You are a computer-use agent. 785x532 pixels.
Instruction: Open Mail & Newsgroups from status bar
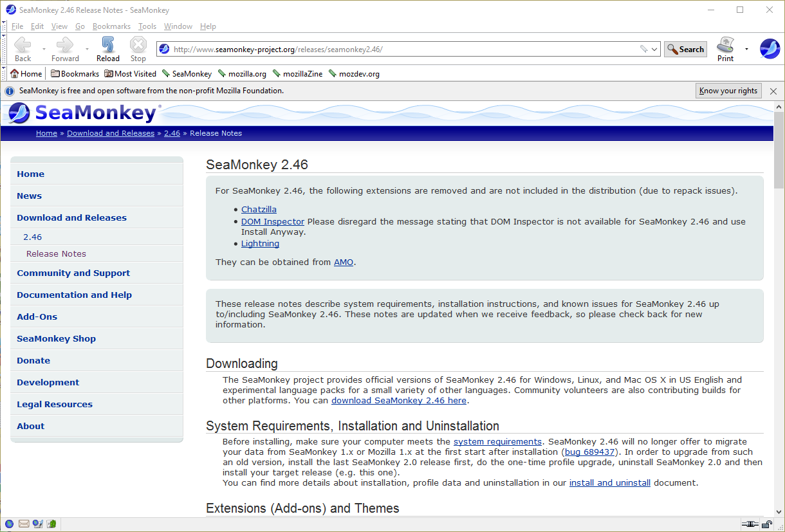(24, 524)
